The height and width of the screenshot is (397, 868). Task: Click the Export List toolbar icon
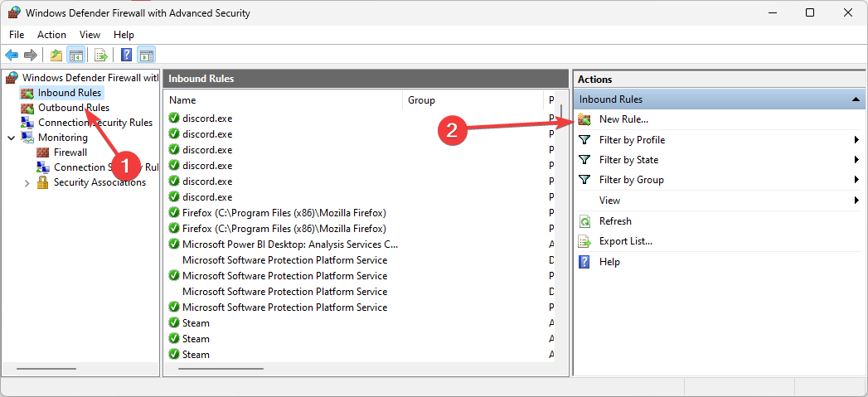click(100, 55)
